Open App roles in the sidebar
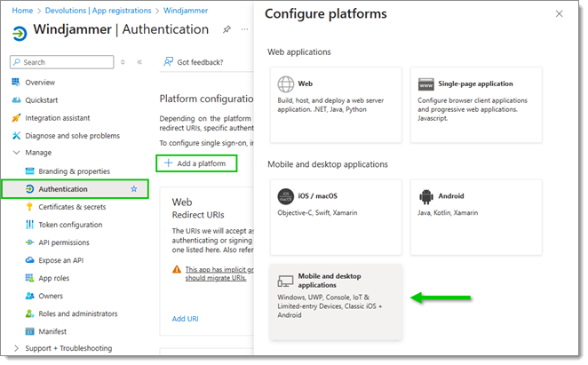Image resolution: width=588 pixels, height=365 pixels. pos(53,278)
